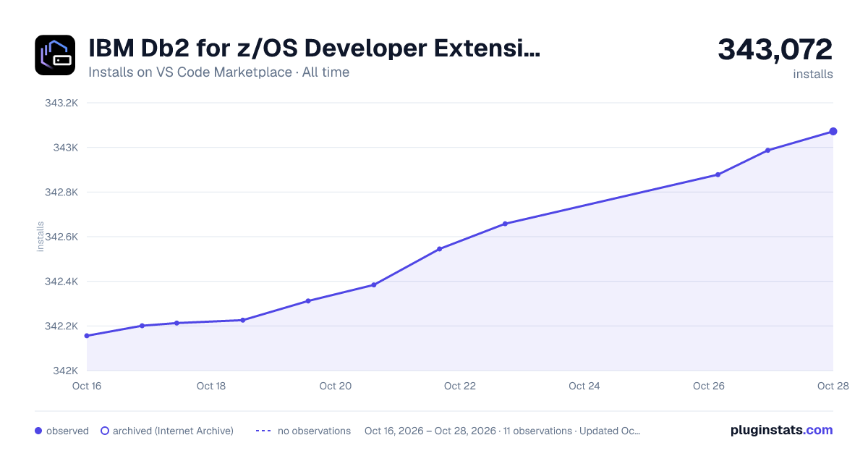Click the 'Oct 16' x-axis label

[87, 386]
